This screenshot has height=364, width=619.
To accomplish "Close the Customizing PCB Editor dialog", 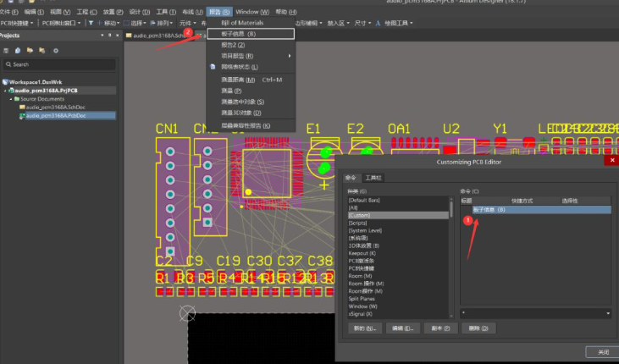I will pos(612,160).
